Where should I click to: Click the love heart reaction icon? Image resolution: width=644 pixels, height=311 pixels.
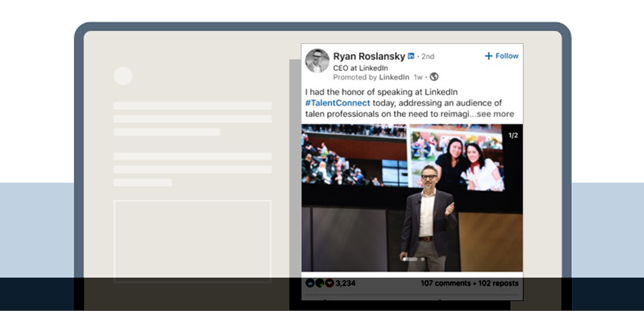click(330, 283)
